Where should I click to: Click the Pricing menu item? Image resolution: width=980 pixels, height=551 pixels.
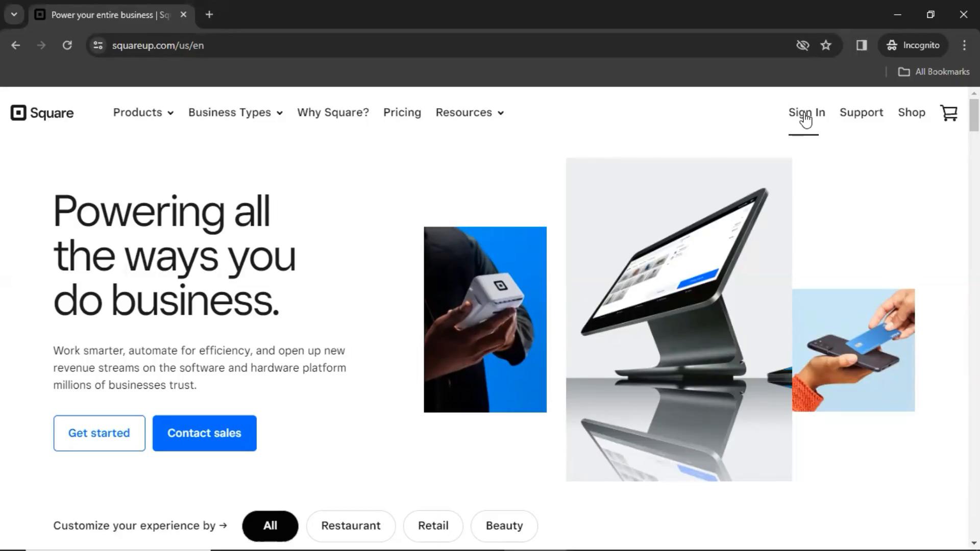[x=403, y=112]
